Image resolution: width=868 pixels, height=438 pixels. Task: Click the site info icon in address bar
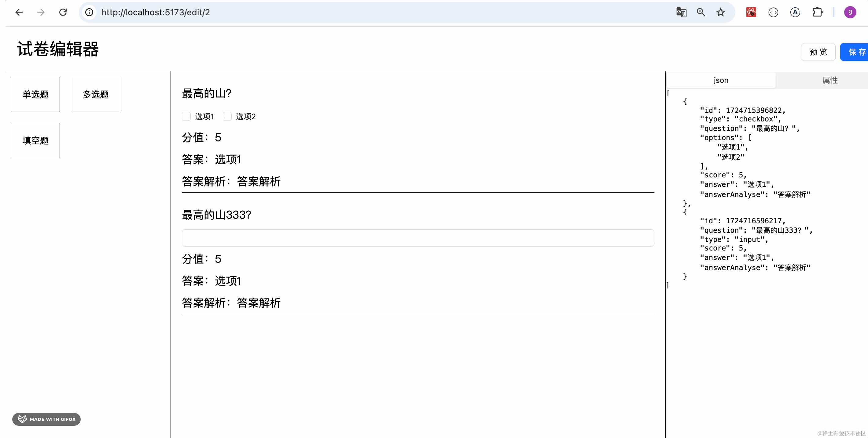(x=89, y=13)
